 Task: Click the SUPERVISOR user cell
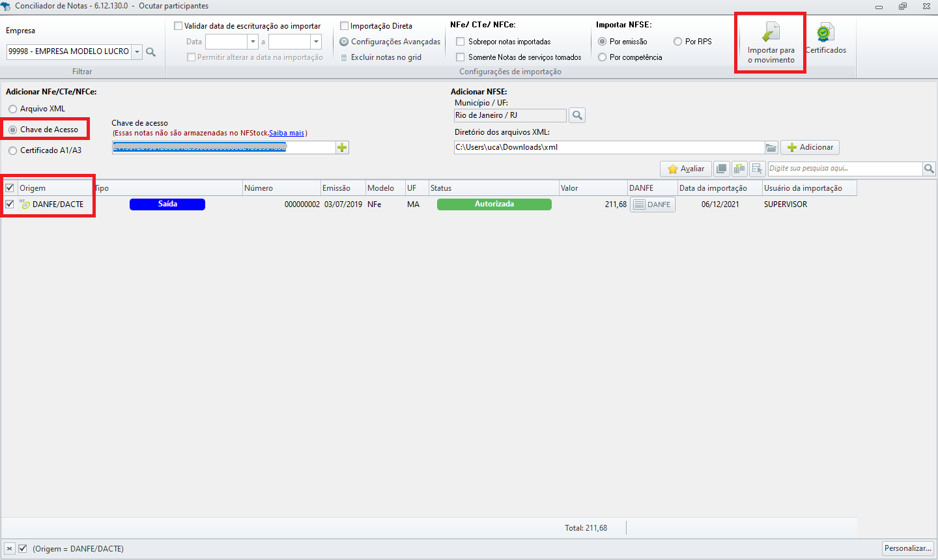tap(786, 204)
